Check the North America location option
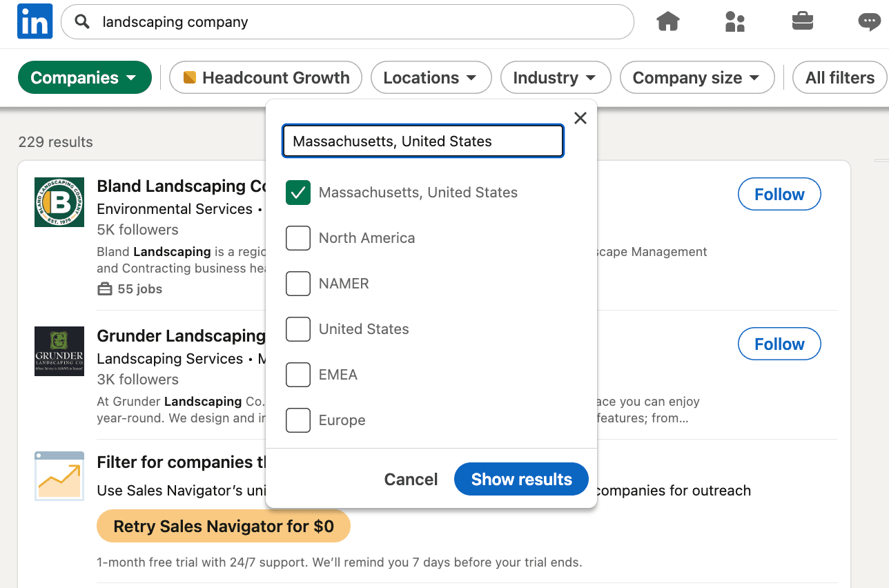889x588 pixels. [x=297, y=238]
